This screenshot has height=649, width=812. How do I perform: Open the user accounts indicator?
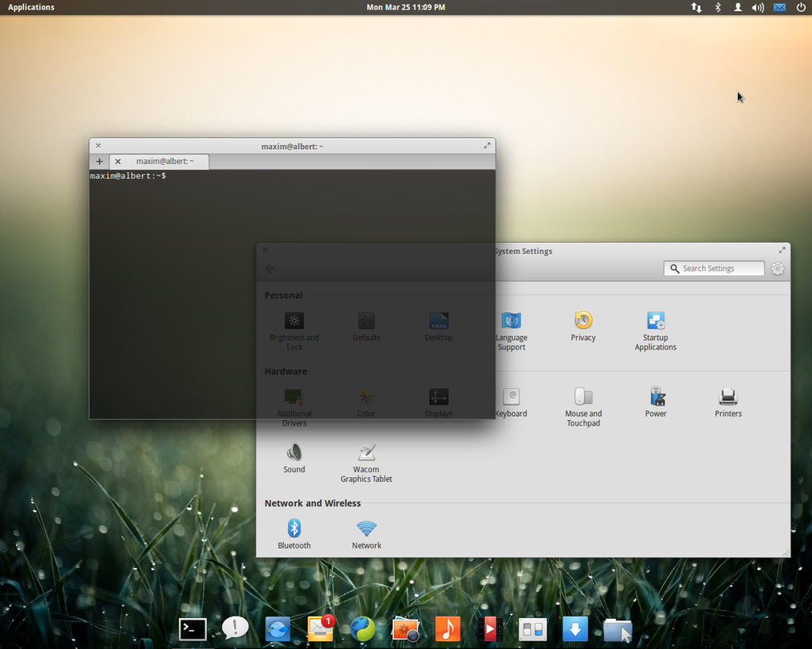(x=738, y=7)
